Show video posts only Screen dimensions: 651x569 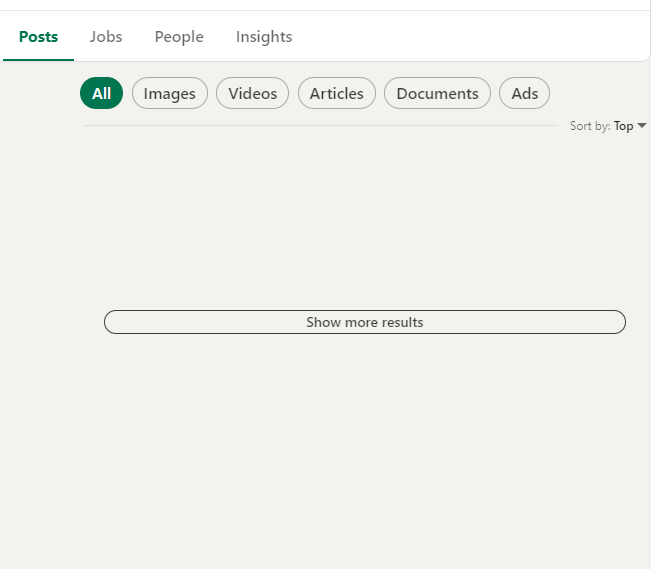[252, 93]
